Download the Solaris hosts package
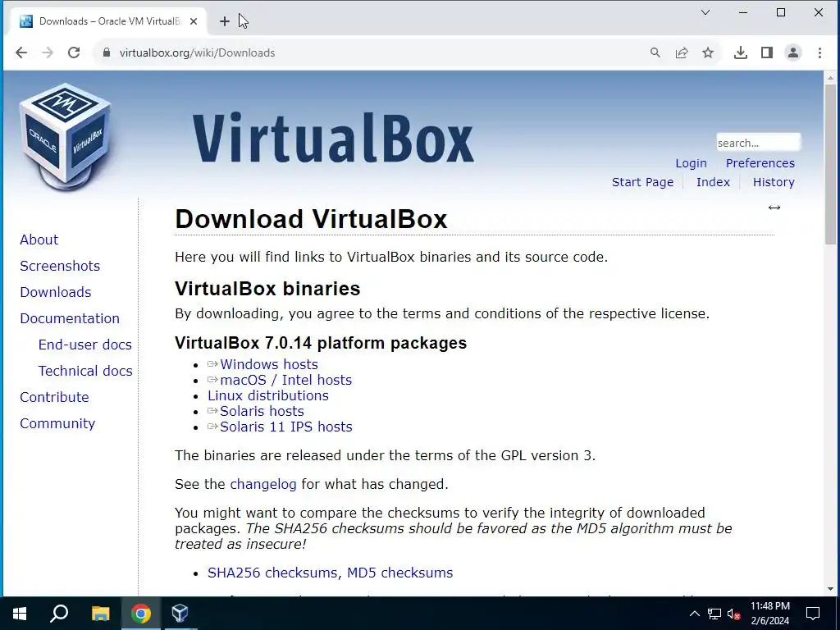 [262, 411]
